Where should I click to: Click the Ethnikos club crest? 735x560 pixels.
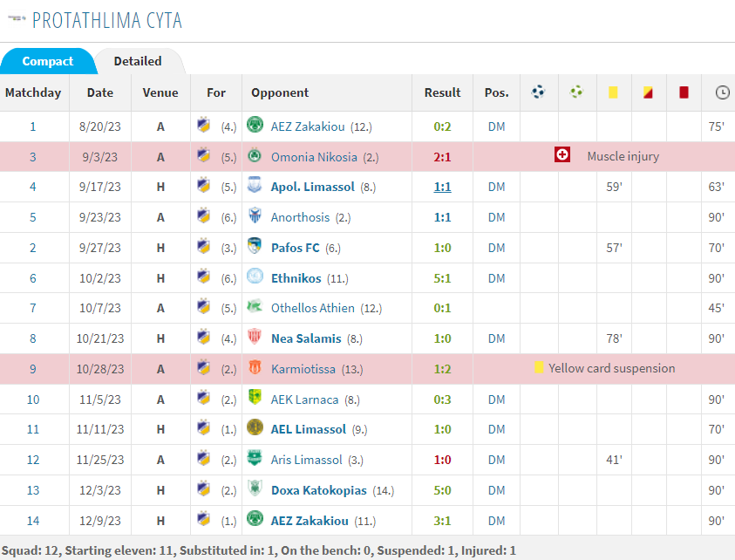click(x=255, y=277)
